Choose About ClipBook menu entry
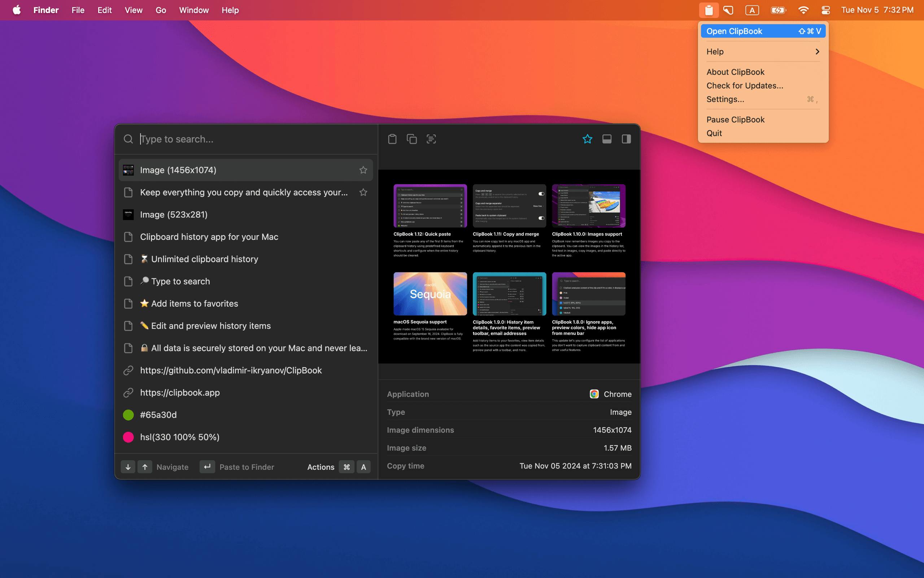Image resolution: width=924 pixels, height=578 pixels. (x=763, y=72)
